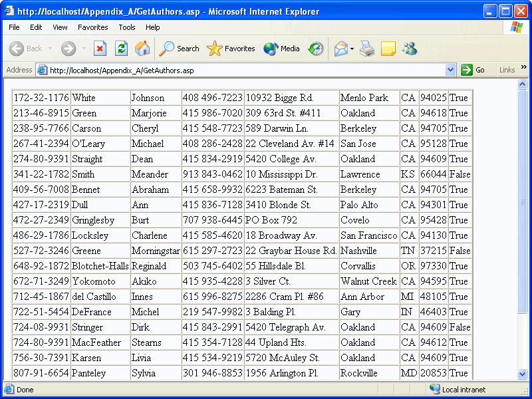The image size is (532, 399).
Task: Click the vertical scrollbar down arrow
Action: pyautogui.click(x=523, y=374)
